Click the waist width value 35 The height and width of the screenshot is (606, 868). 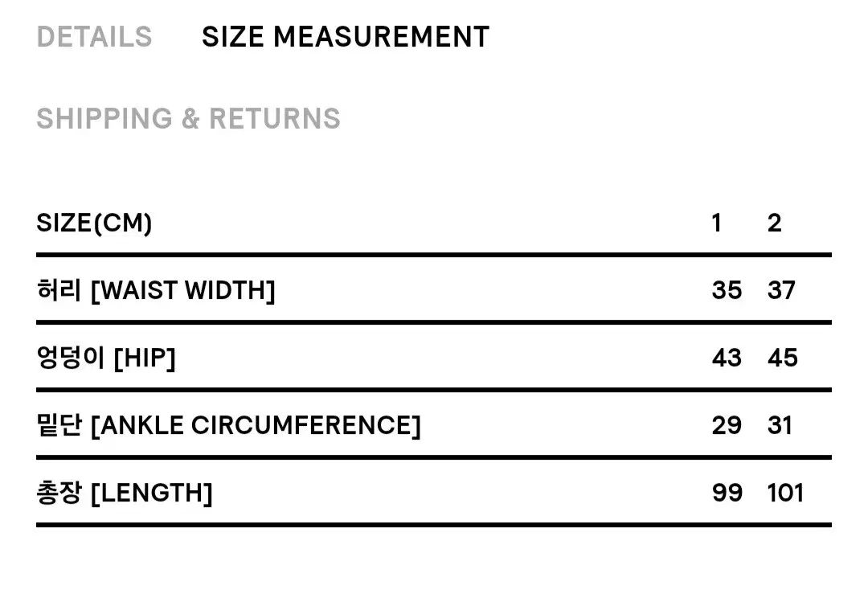(x=727, y=291)
